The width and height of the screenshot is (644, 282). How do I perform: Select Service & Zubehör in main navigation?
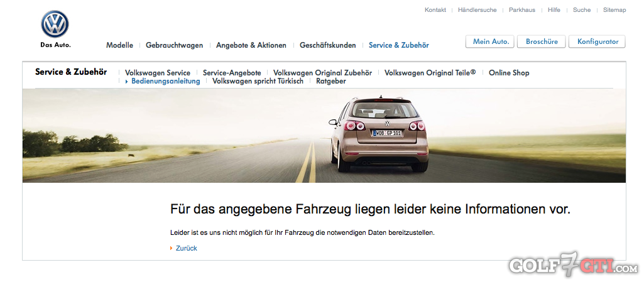[x=399, y=45]
